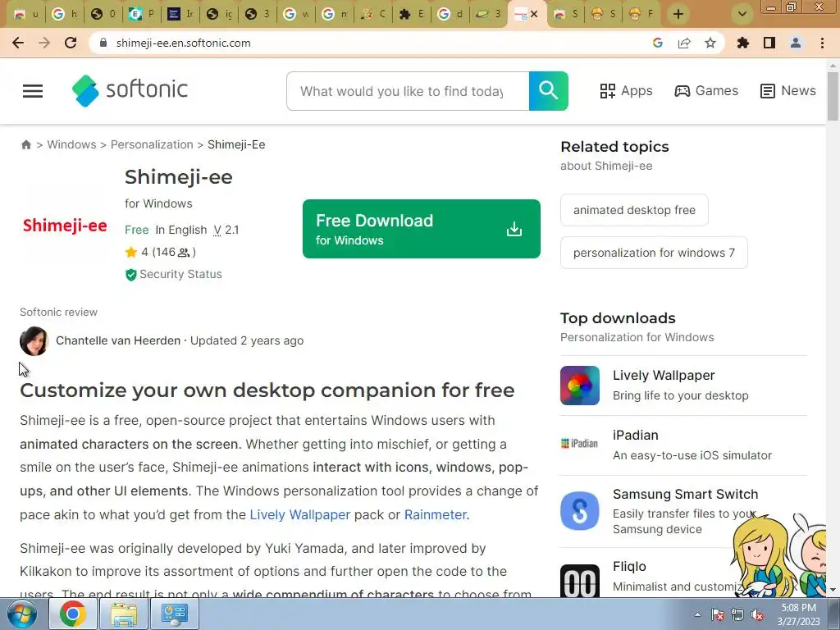Image resolution: width=840 pixels, height=630 pixels.
Task: Click the Softonic search input field
Action: point(408,91)
